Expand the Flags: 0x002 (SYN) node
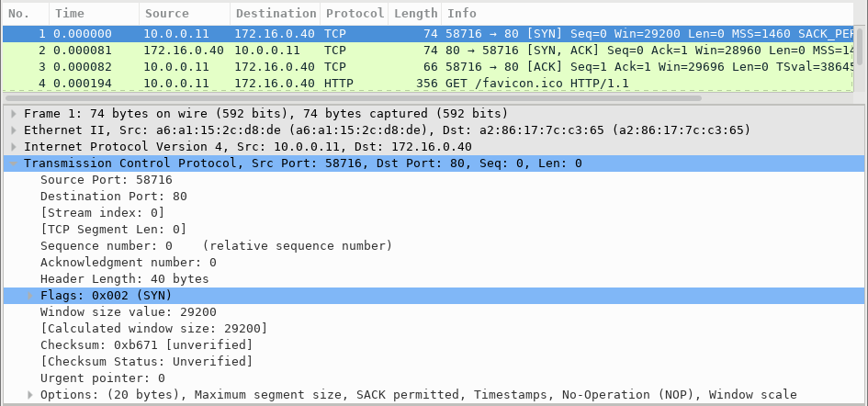The height and width of the screenshot is (406, 868). tap(29, 296)
